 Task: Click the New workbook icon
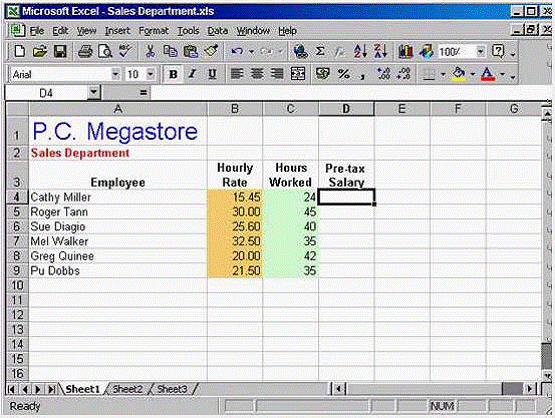(19, 52)
